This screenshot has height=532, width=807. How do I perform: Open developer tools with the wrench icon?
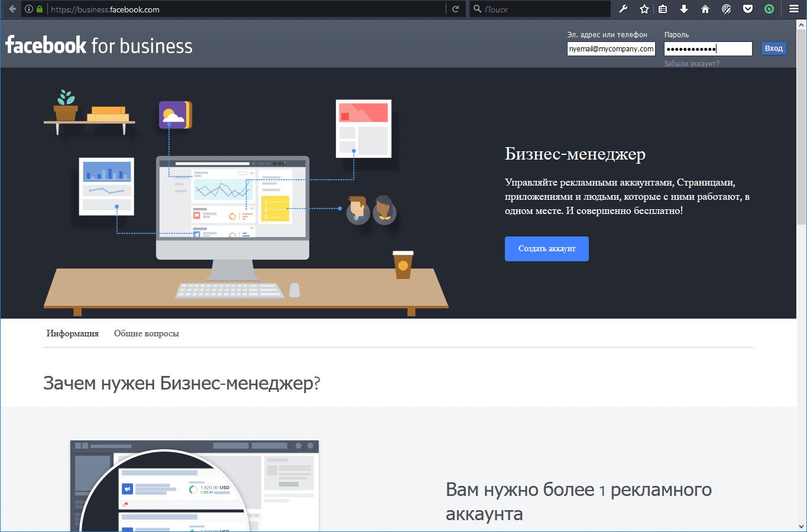623,9
